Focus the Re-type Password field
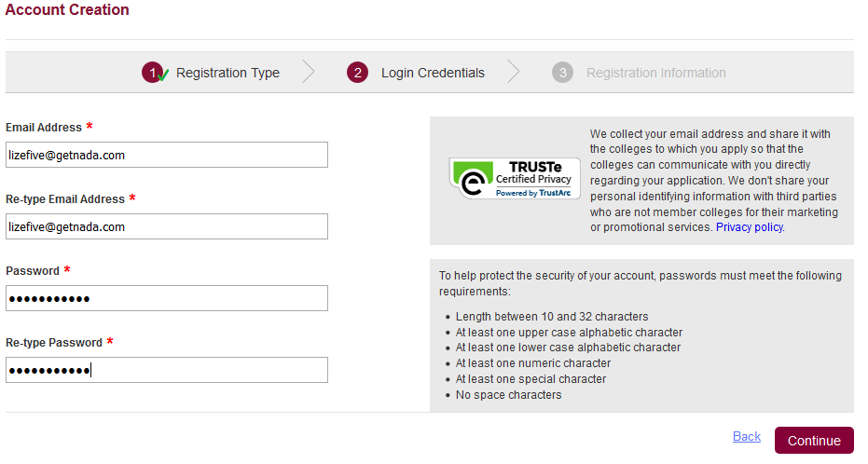This screenshot has width=868, height=464. click(x=167, y=370)
